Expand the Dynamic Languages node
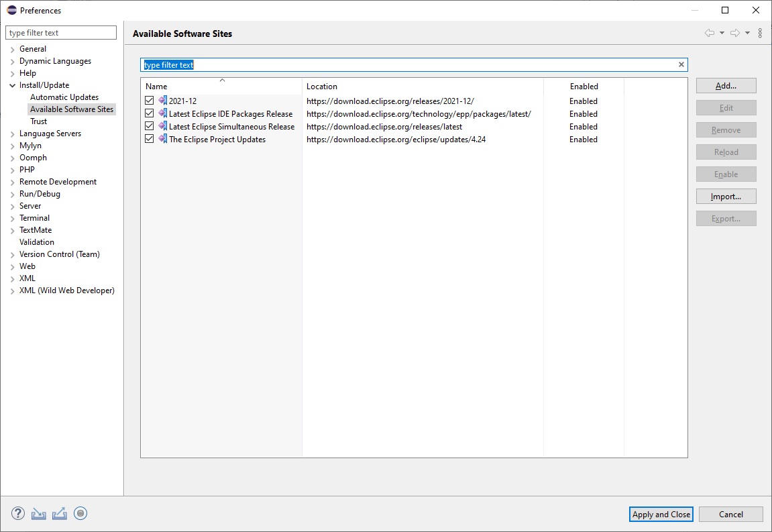 [x=12, y=62]
